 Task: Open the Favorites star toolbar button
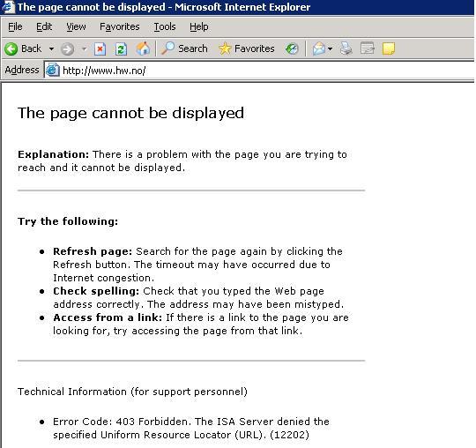coord(247,49)
